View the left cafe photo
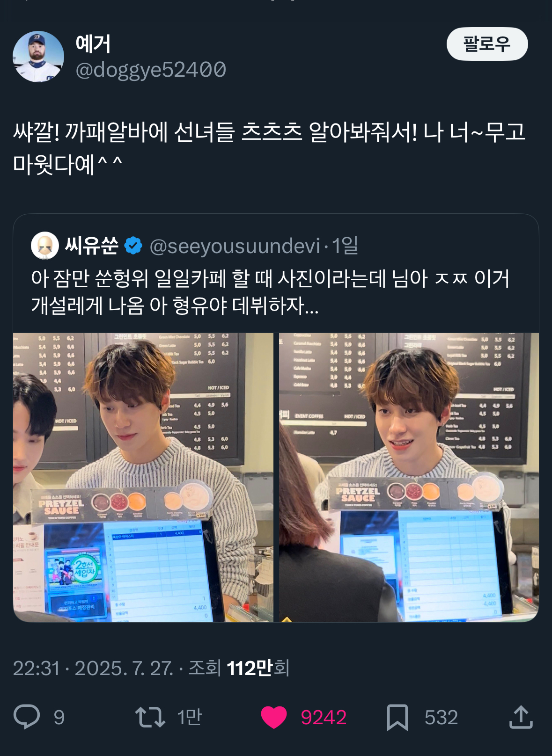552x756 pixels. point(143,477)
